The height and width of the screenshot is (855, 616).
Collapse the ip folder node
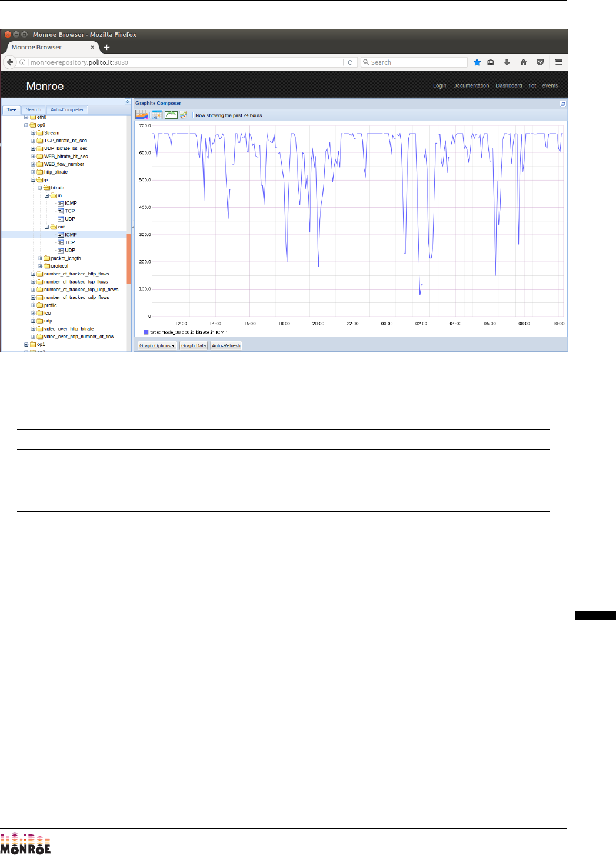point(33,180)
